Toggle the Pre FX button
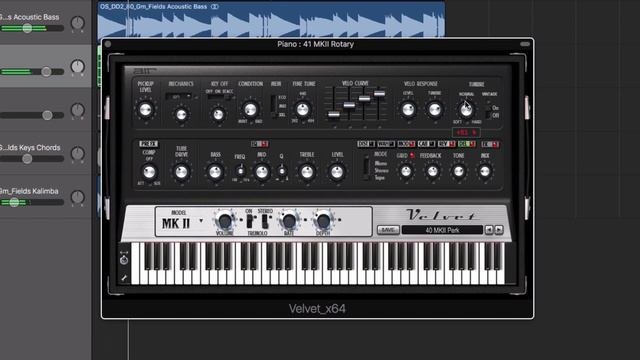640x360 pixels. (x=149, y=144)
